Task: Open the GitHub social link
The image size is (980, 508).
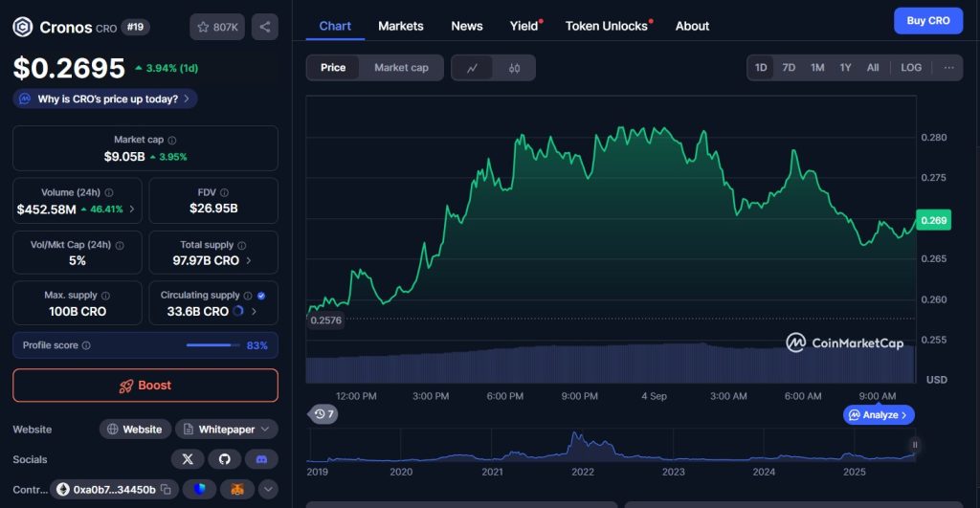Action: tap(225, 459)
